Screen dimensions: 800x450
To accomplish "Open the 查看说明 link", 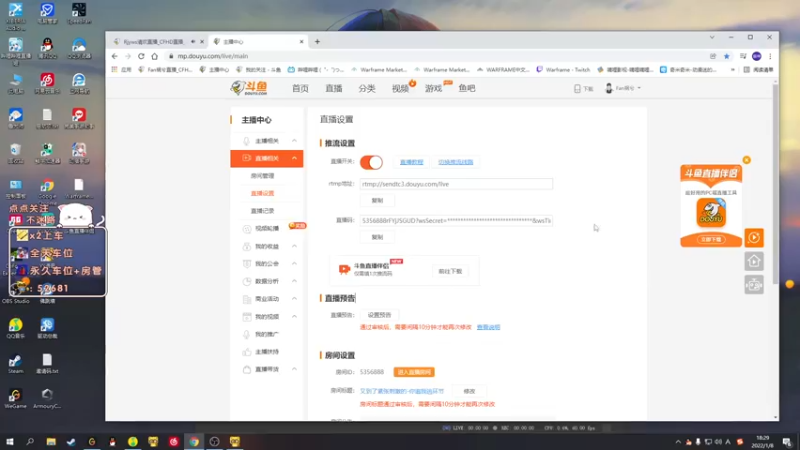I will point(488,328).
